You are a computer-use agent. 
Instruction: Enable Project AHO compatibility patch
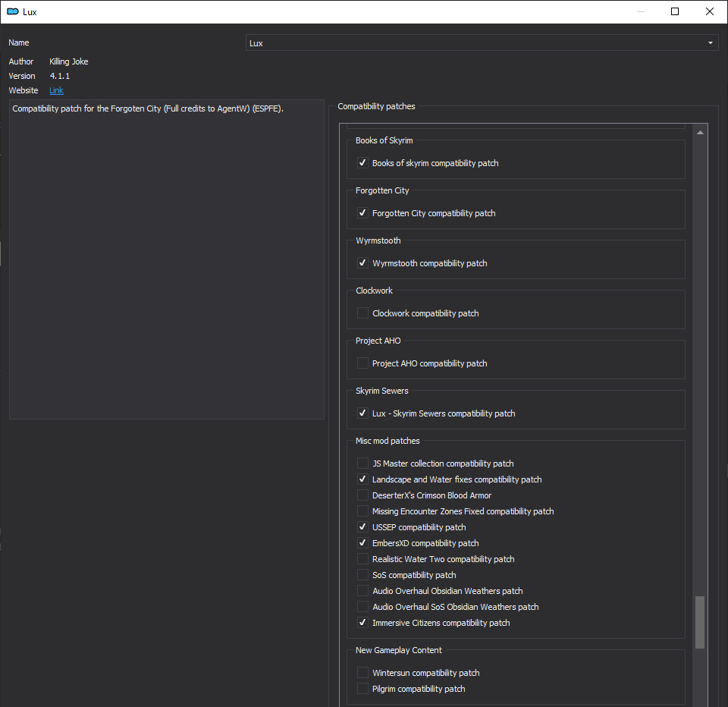[362, 363]
